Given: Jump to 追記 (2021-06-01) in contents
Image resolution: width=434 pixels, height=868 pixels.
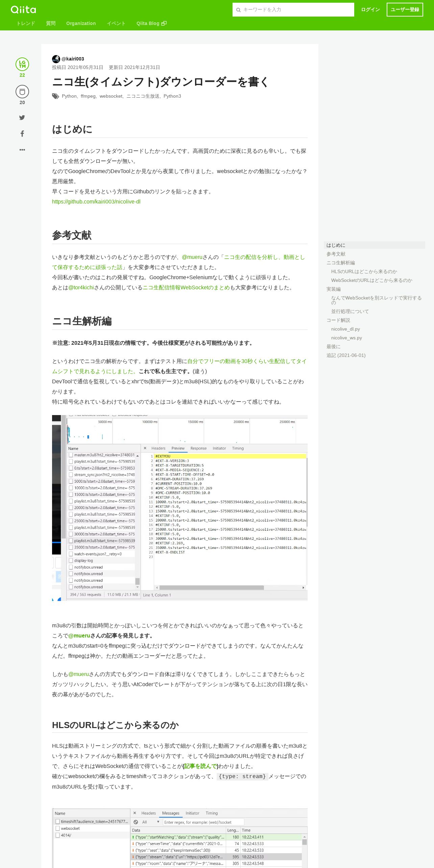Looking at the screenshot, I should tap(346, 355).
